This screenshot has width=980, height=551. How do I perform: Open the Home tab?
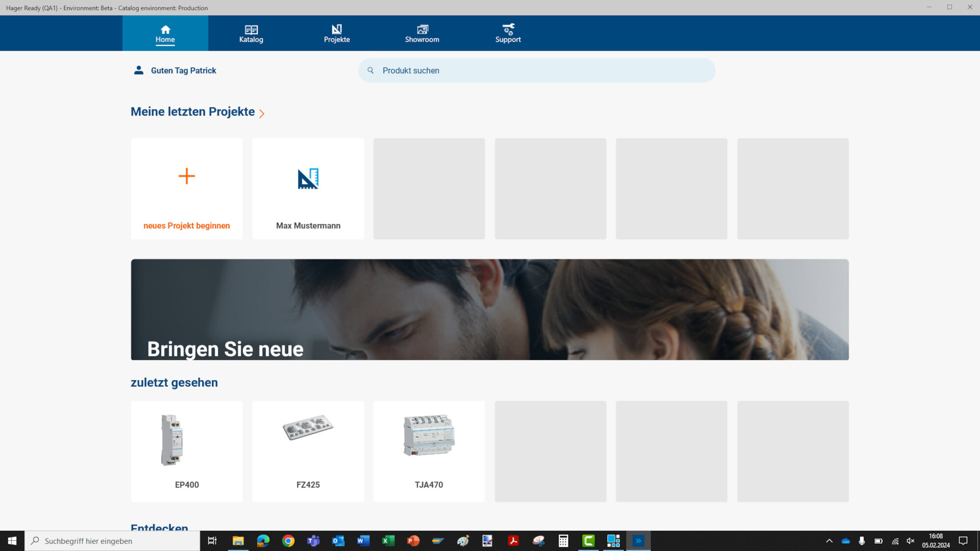(x=165, y=33)
